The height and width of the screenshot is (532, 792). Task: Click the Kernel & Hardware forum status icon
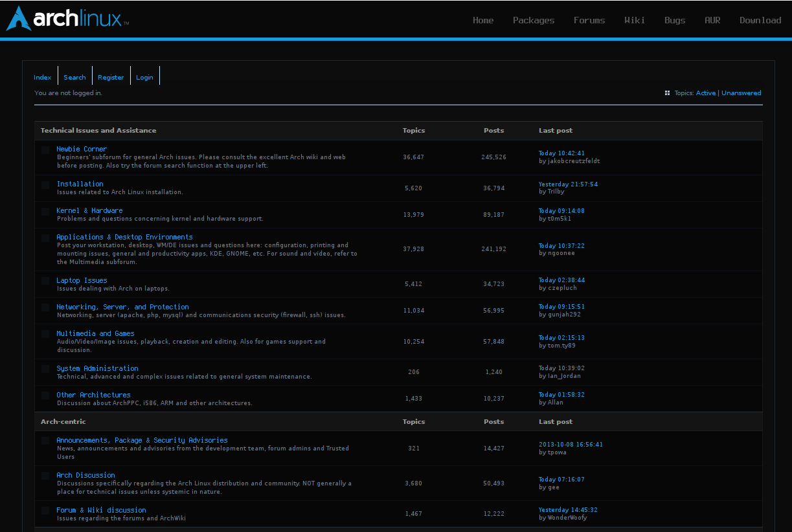[45, 211]
